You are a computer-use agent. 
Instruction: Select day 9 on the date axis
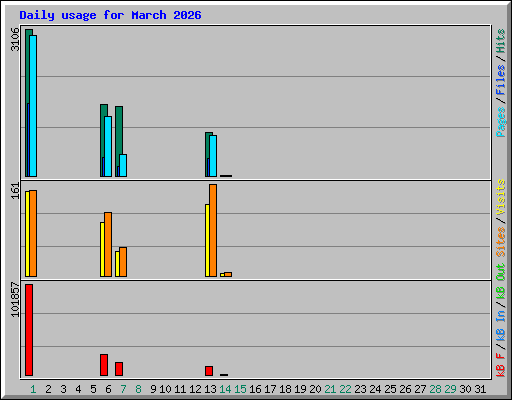tap(153, 389)
